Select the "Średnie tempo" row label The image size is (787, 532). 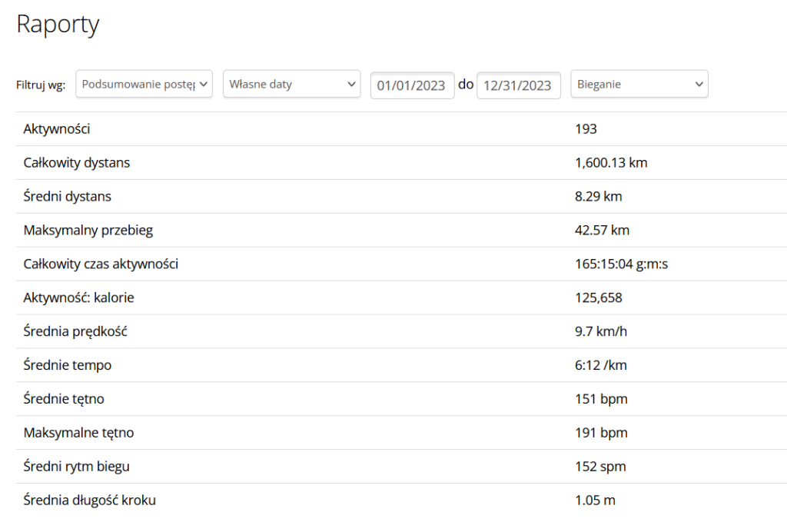click(68, 366)
